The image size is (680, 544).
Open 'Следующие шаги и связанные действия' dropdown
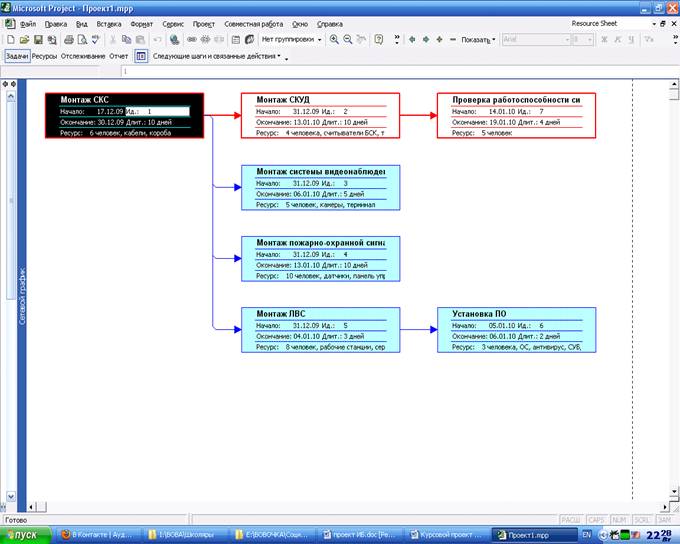(x=216, y=56)
